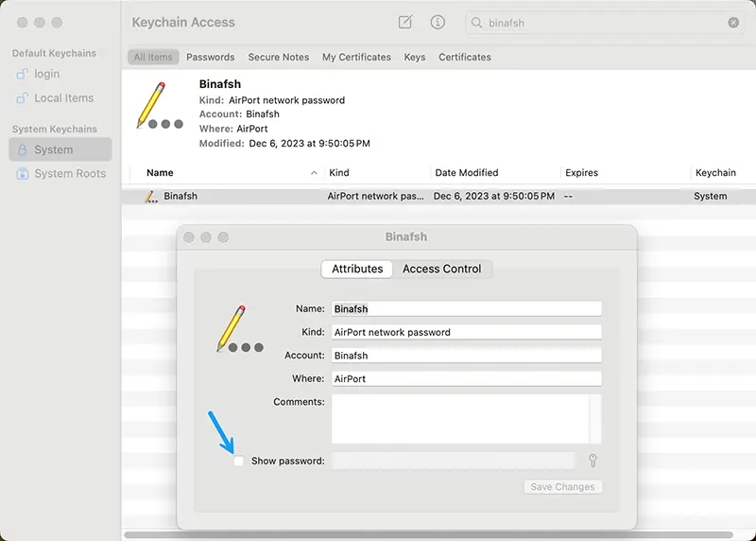
Task: Click the Kind field showing AirPort network password
Action: click(466, 332)
